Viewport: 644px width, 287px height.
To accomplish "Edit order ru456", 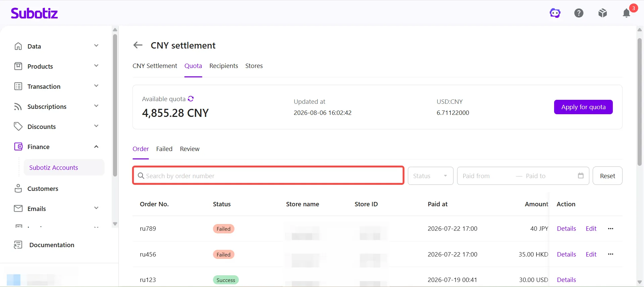I will pyautogui.click(x=591, y=254).
